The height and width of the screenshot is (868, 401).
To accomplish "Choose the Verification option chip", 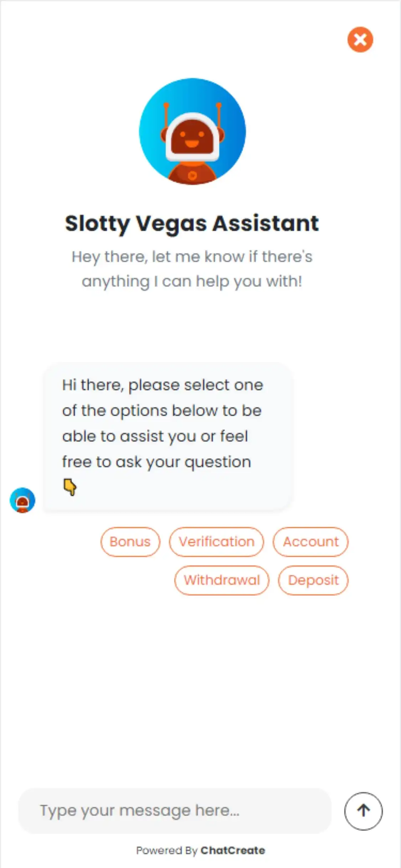I will click(216, 542).
